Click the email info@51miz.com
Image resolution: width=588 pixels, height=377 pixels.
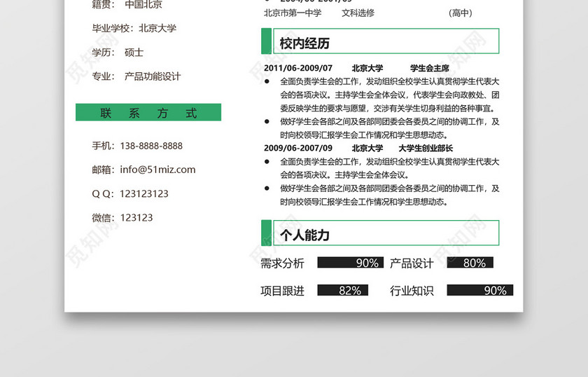tap(157, 170)
